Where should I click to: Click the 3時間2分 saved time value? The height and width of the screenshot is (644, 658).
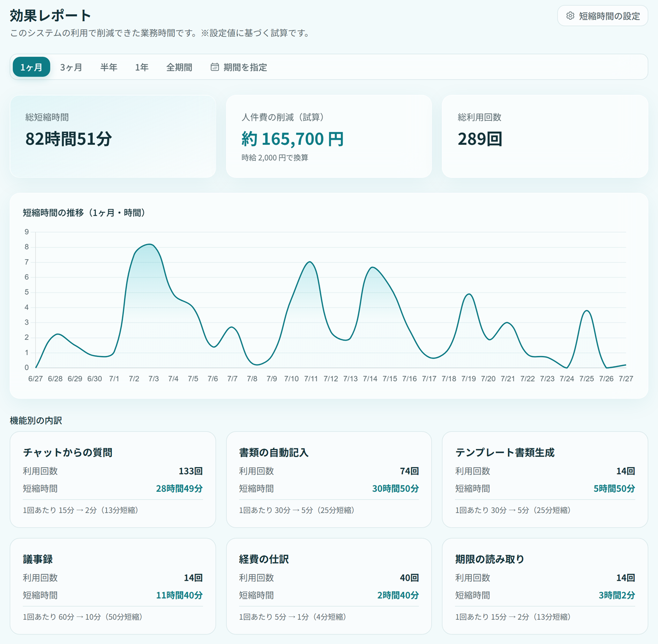tap(617, 595)
